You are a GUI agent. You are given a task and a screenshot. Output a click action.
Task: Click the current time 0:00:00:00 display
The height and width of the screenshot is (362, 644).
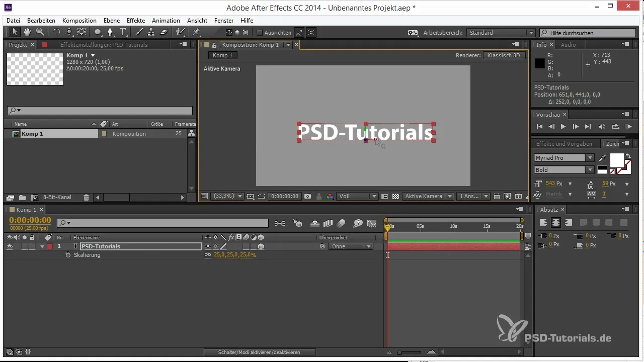coord(30,220)
